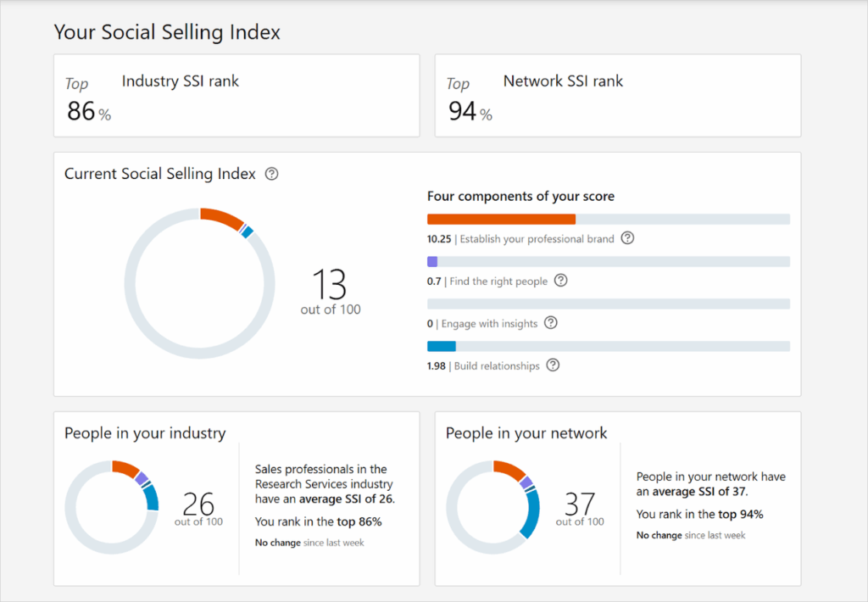868x602 pixels.
Task: Click the People in your industry heading
Action: point(145,433)
